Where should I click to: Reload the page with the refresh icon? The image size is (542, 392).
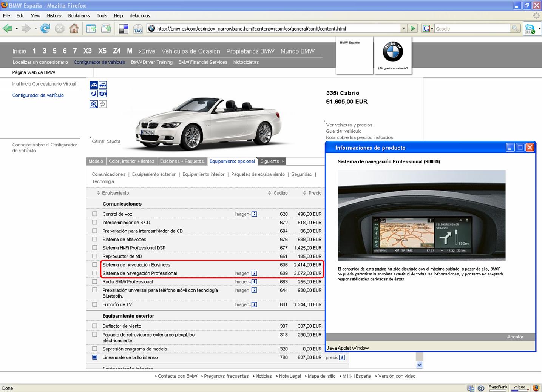point(45,29)
